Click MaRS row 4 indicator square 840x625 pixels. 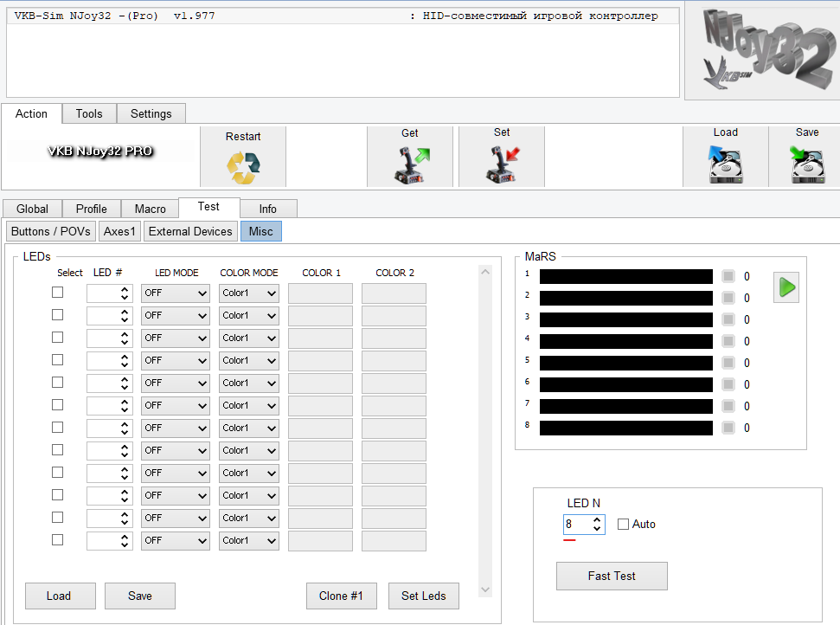coord(728,341)
